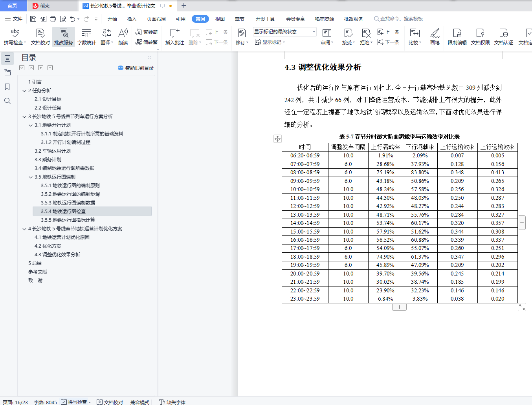Viewport: 532px width, 405px height.
Task: Switch to the 插入 ribbon tab
Action: (132, 19)
